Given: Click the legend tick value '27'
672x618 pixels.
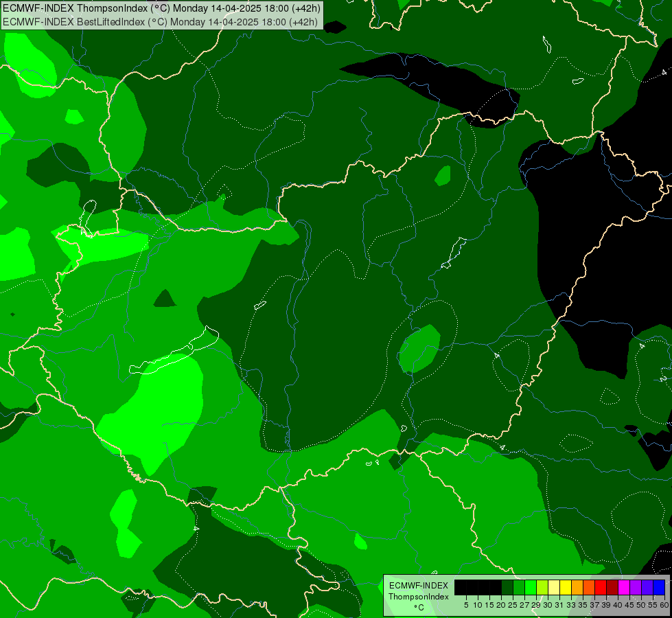Looking at the screenshot, I should (x=524, y=605).
